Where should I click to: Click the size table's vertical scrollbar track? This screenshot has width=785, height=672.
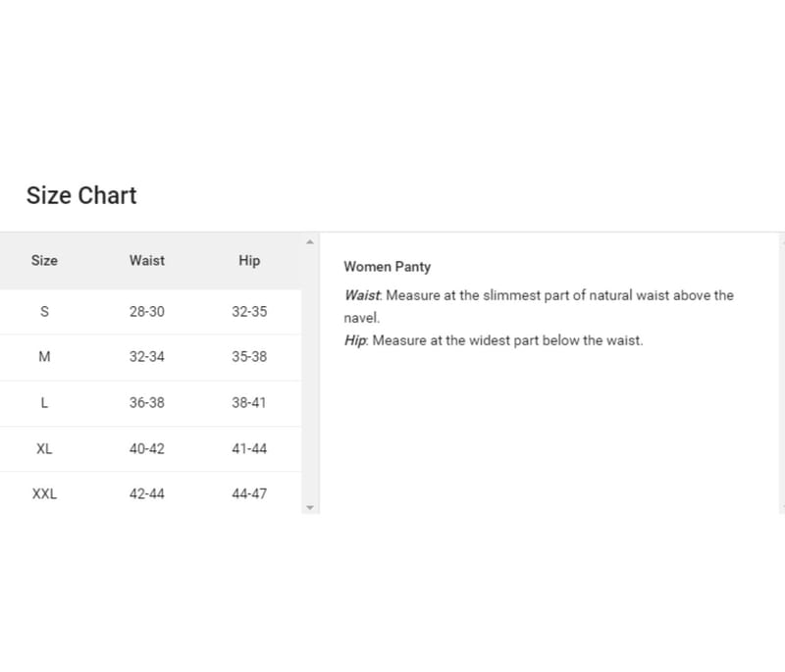[x=310, y=373]
